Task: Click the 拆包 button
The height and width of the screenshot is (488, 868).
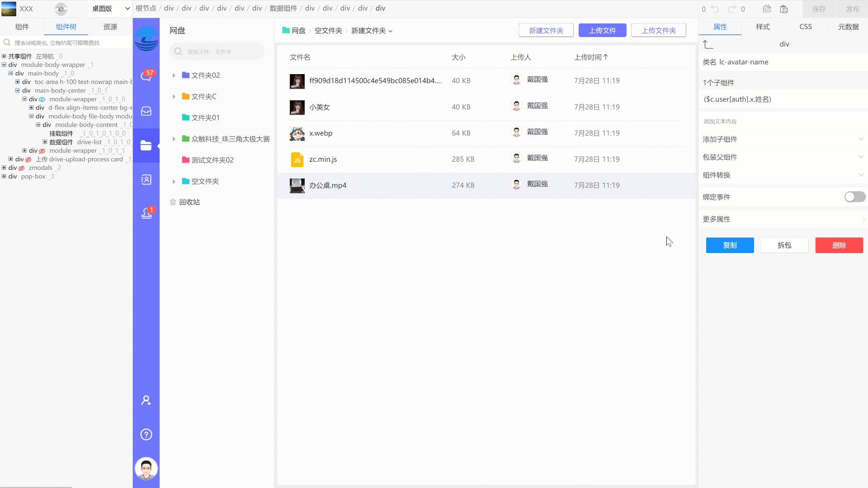Action: pos(784,245)
